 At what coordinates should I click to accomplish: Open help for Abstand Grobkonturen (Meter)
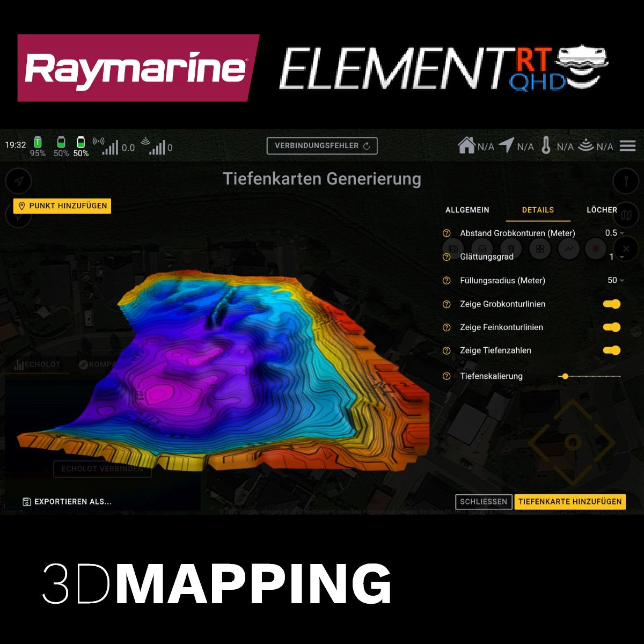[x=447, y=233]
